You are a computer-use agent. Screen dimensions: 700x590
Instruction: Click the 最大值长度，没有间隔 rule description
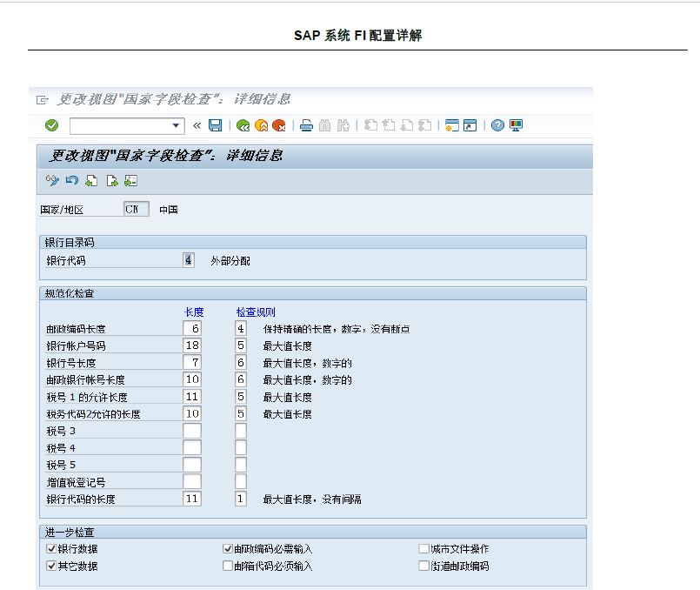click(312, 499)
